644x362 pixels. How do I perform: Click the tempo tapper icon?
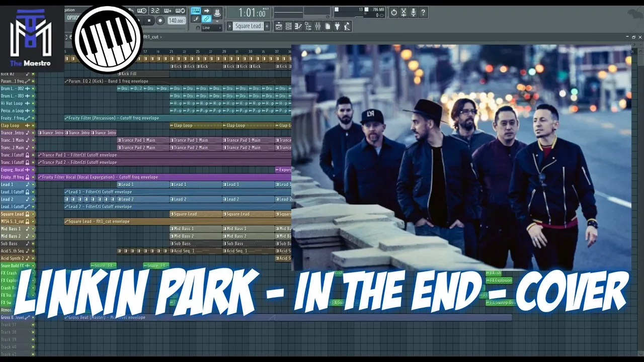347,26
